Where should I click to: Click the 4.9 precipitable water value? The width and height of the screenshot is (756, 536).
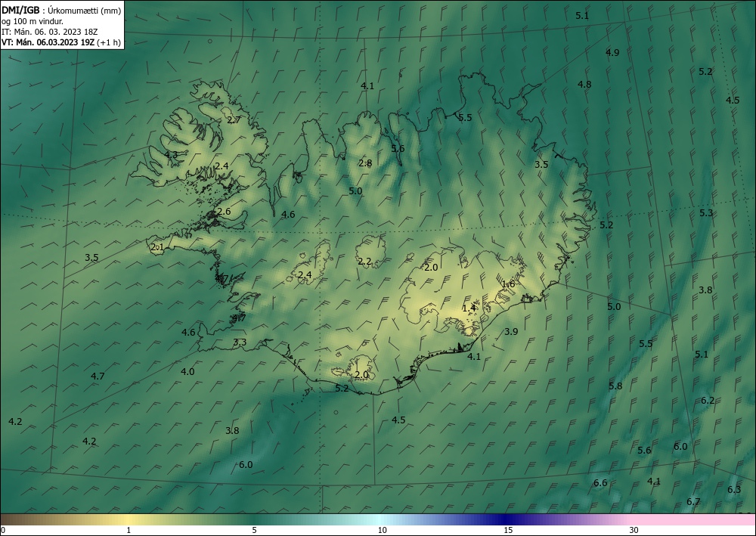[x=612, y=52]
